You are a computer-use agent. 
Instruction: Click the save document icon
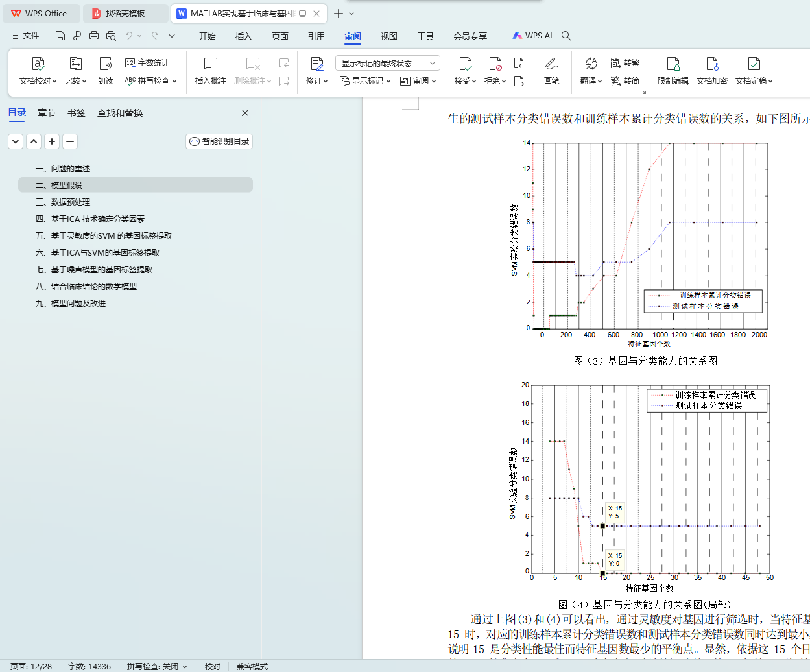click(x=60, y=36)
